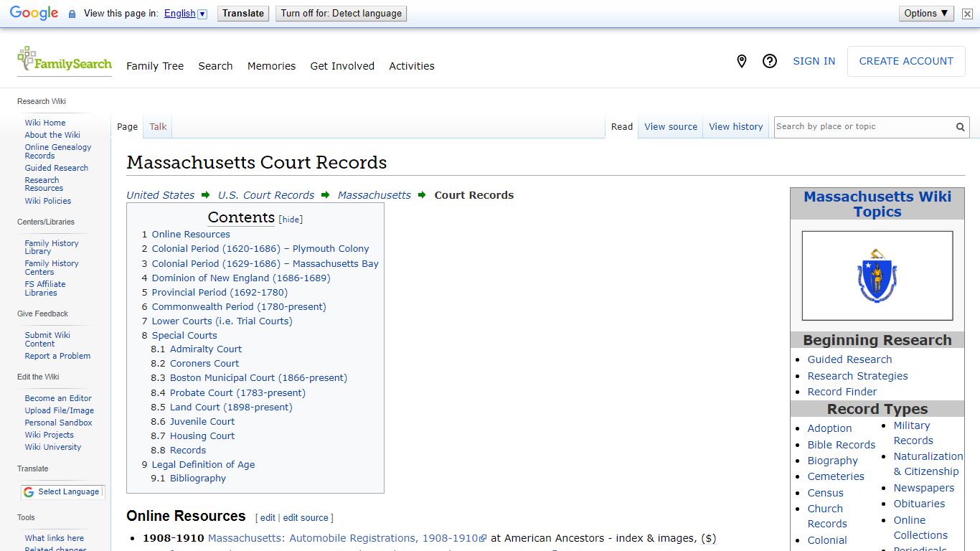Open the English language dropdown
This screenshot has width=980, height=551.
(185, 14)
